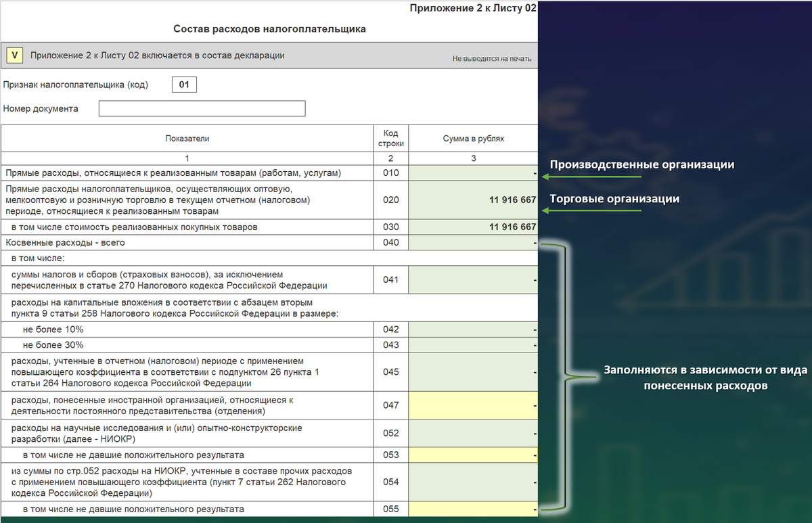
Task: Click inside the Номер документа input field
Action: tap(202, 108)
